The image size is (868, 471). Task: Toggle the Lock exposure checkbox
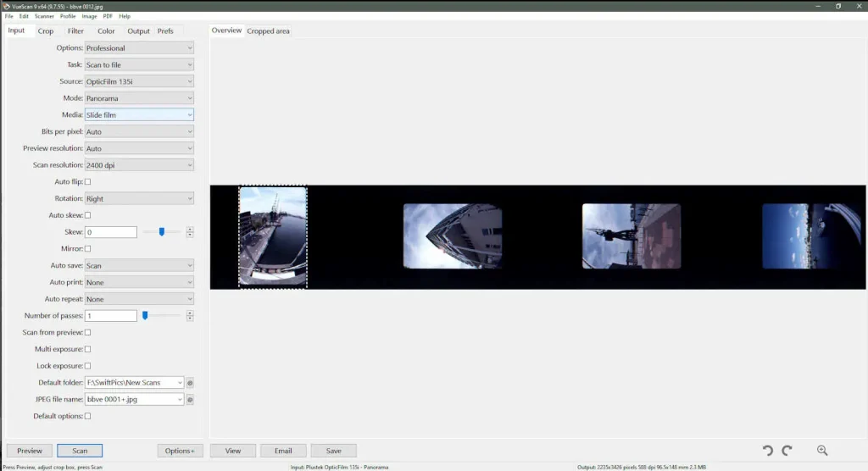(87, 366)
